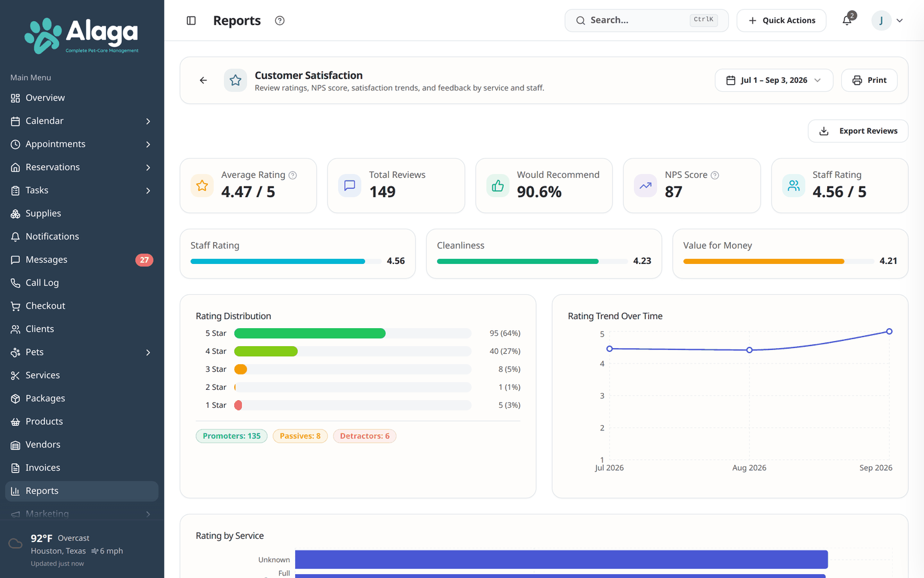Screen dimensions: 924x578
Task: Open the date range dropdown
Action: (x=774, y=80)
